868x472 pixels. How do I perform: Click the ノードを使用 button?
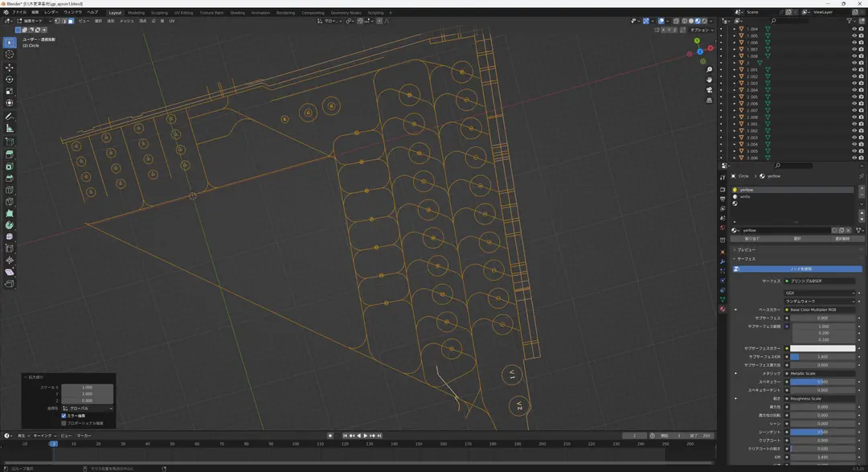797,269
